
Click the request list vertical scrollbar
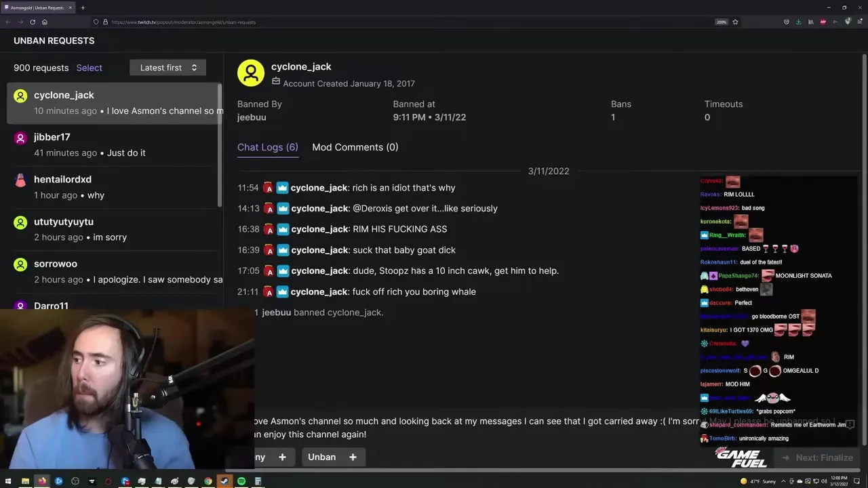click(x=219, y=146)
